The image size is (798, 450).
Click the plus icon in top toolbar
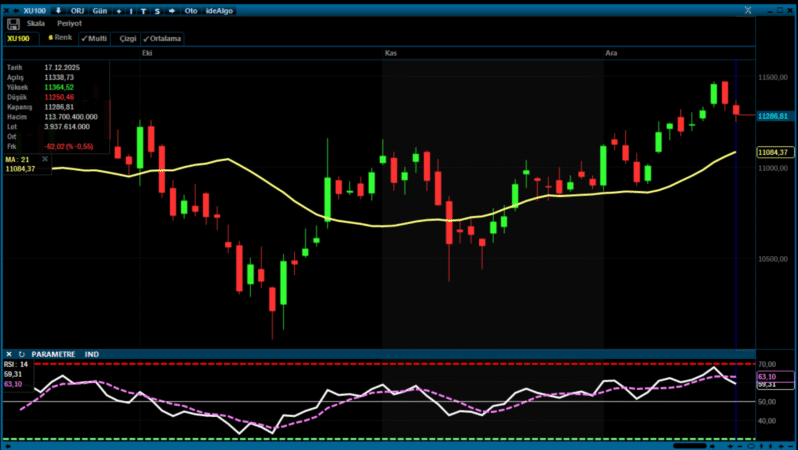119,10
